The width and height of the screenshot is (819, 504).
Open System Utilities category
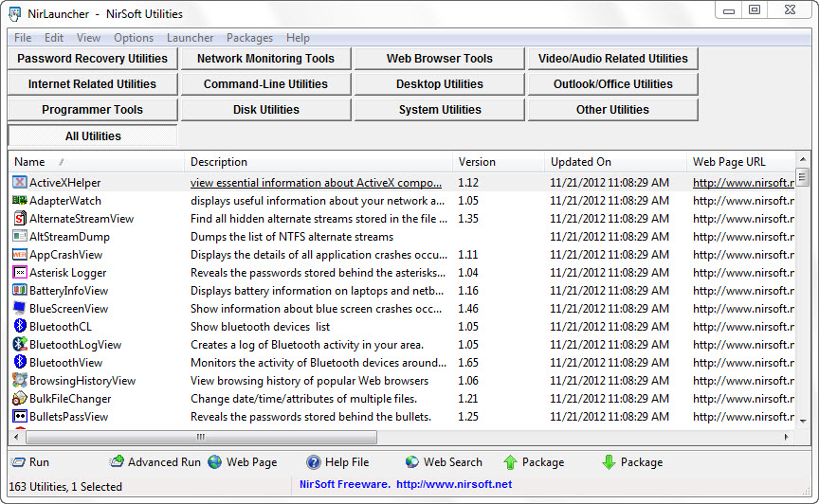coord(439,110)
